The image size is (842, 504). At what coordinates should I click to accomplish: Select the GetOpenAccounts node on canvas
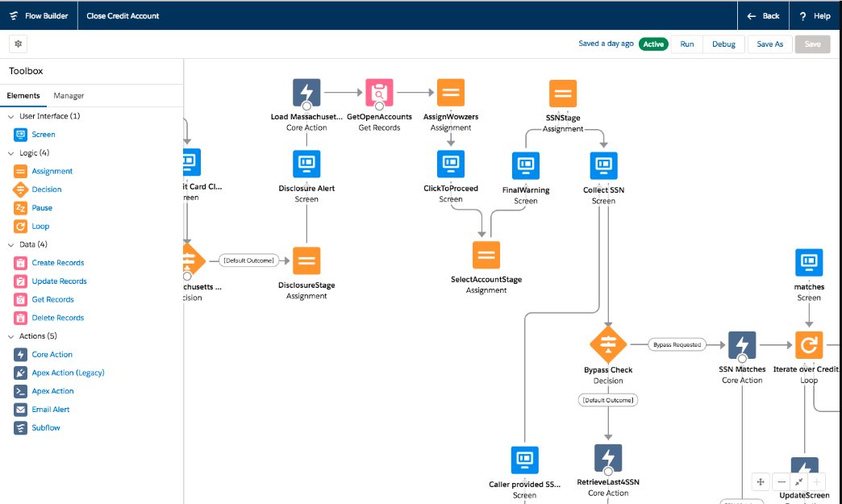pos(379,93)
